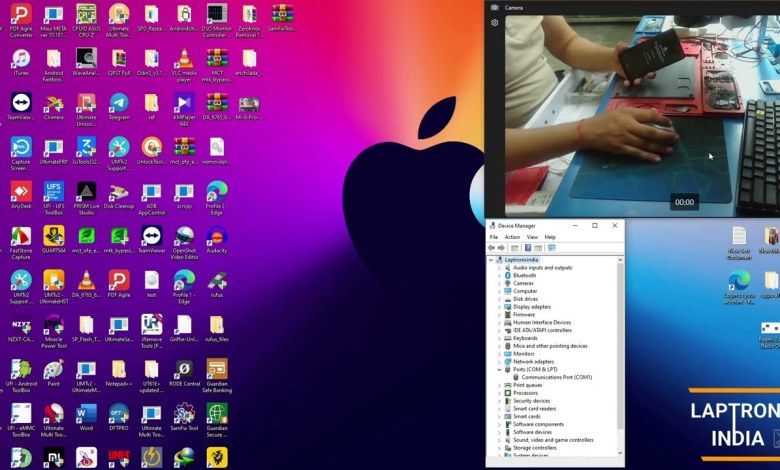This screenshot has width=780, height=470.
Task: Select Communications Port (COM1) device
Action: pyautogui.click(x=557, y=377)
